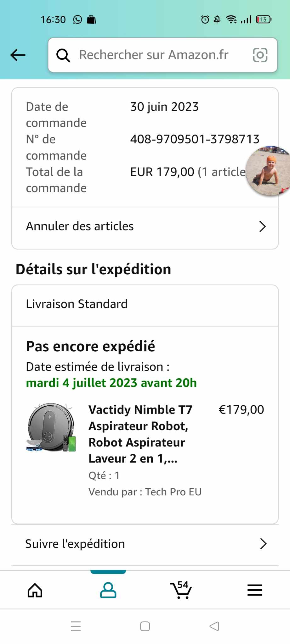Expand the Annuler des articles chevron
This screenshot has height=644, width=290.
(262, 226)
